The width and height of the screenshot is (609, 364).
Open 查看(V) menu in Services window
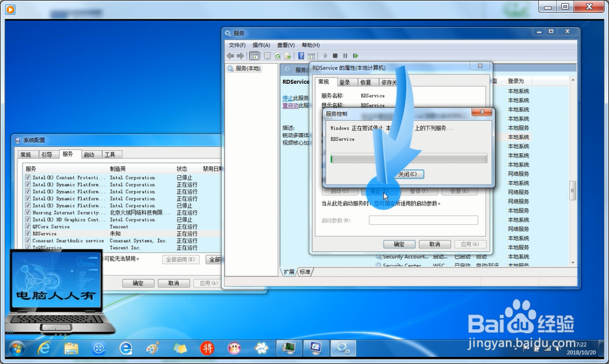tap(286, 45)
